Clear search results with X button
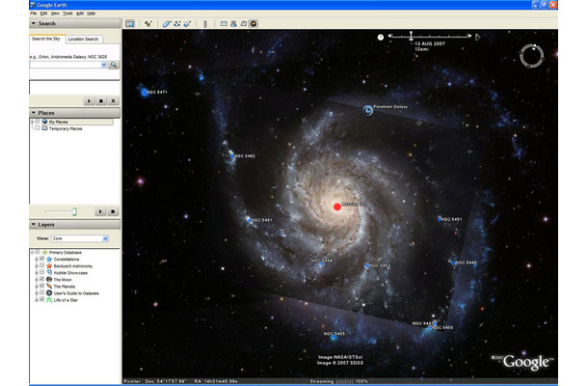588x386 pixels. pos(113,101)
